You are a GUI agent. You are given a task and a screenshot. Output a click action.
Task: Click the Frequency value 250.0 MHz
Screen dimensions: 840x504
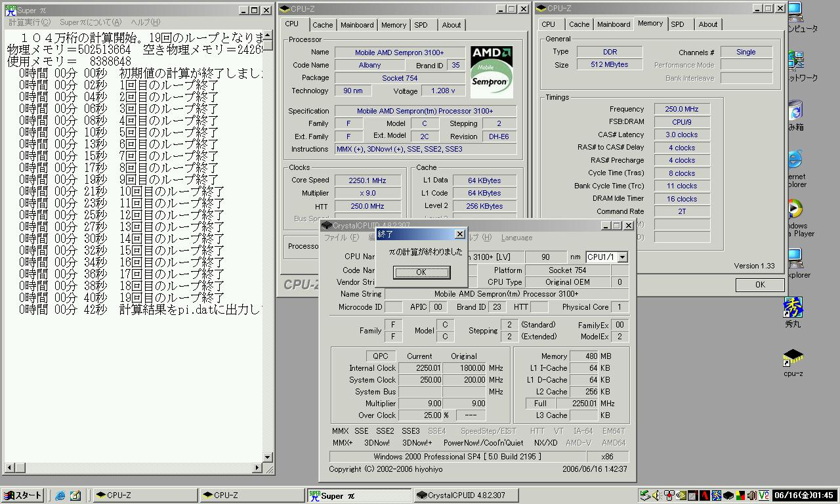pos(682,109)
